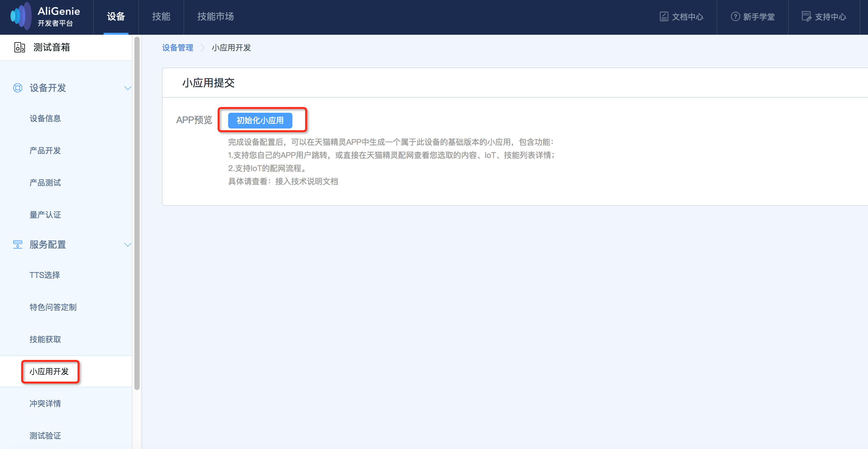Select 产品测试 in the sidebar

[45, 183]
